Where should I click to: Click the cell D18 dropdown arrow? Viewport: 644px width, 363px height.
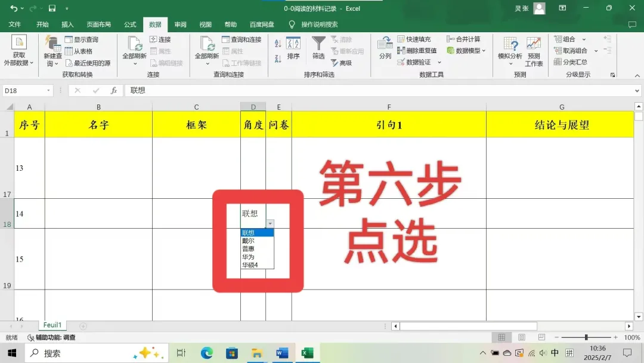pos(270,224)
